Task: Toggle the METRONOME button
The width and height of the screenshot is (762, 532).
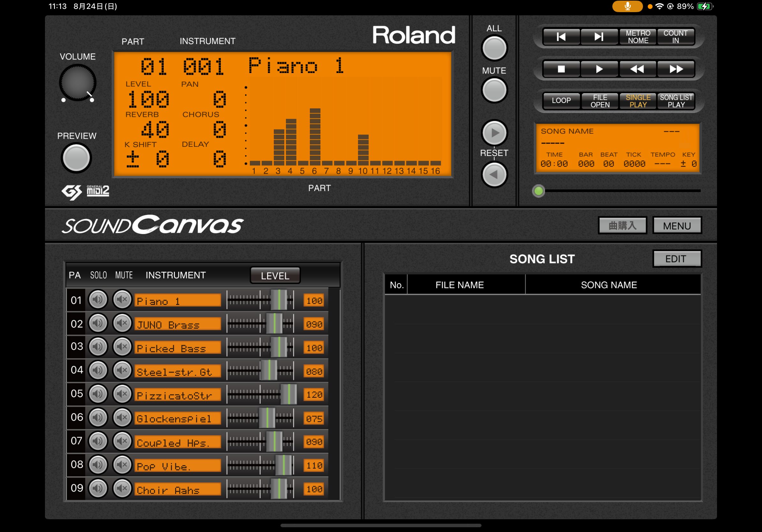Action: (x=638, y=36)
